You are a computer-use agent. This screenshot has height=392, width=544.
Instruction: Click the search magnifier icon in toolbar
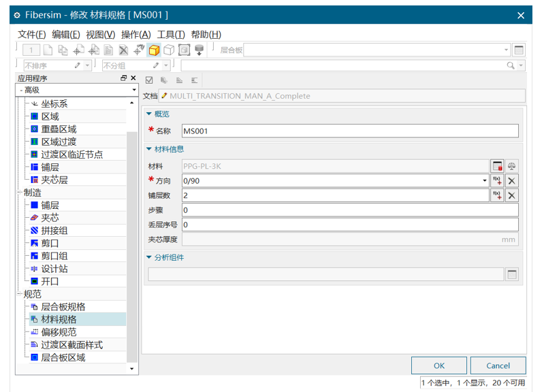511,65
